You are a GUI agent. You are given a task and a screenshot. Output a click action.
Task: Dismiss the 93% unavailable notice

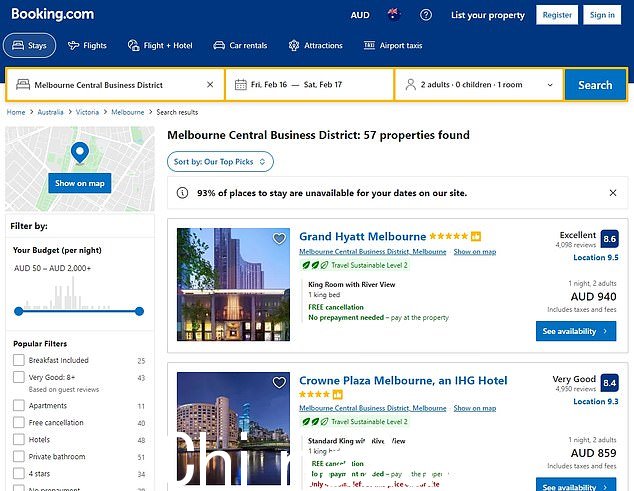coord(613,193)
